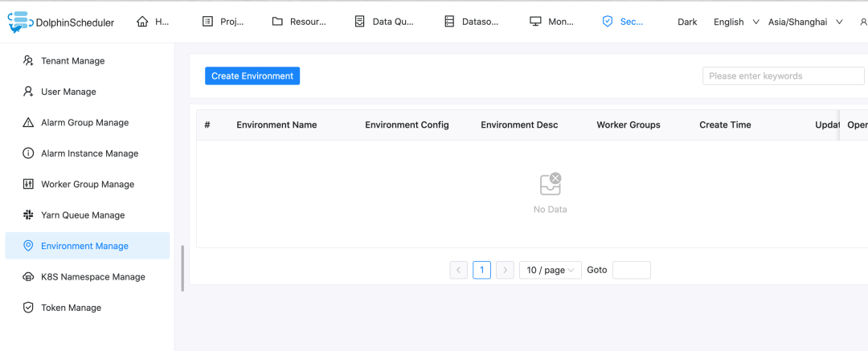This screenshot has height=351, width=868.
Task: Select Environment Manage sidebar entry
Action: [88, 246]
